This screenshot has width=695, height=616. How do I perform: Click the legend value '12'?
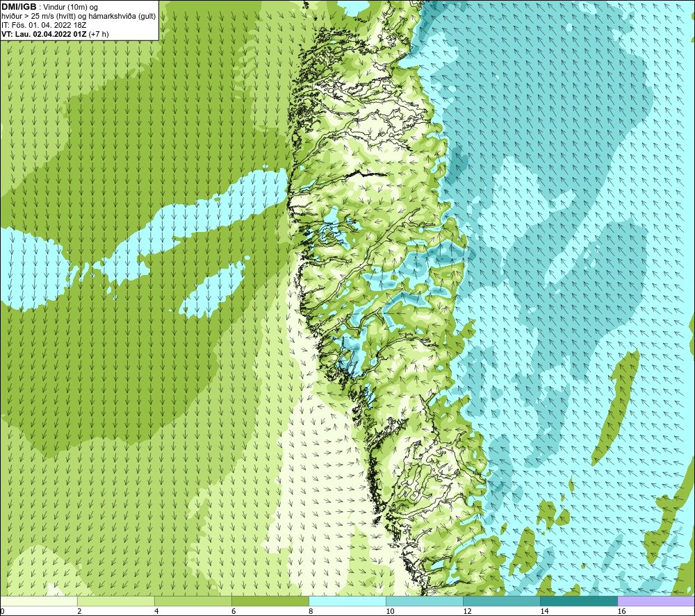point(467,612)
